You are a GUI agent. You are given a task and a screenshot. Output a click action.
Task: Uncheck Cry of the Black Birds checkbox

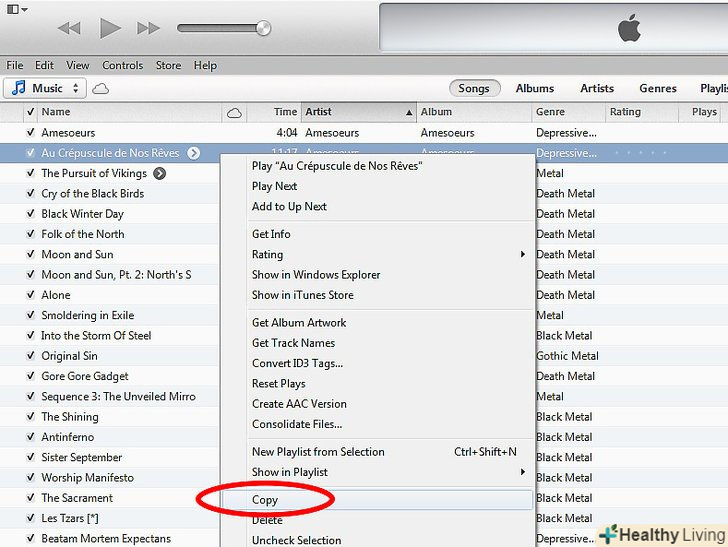point(31,194)
